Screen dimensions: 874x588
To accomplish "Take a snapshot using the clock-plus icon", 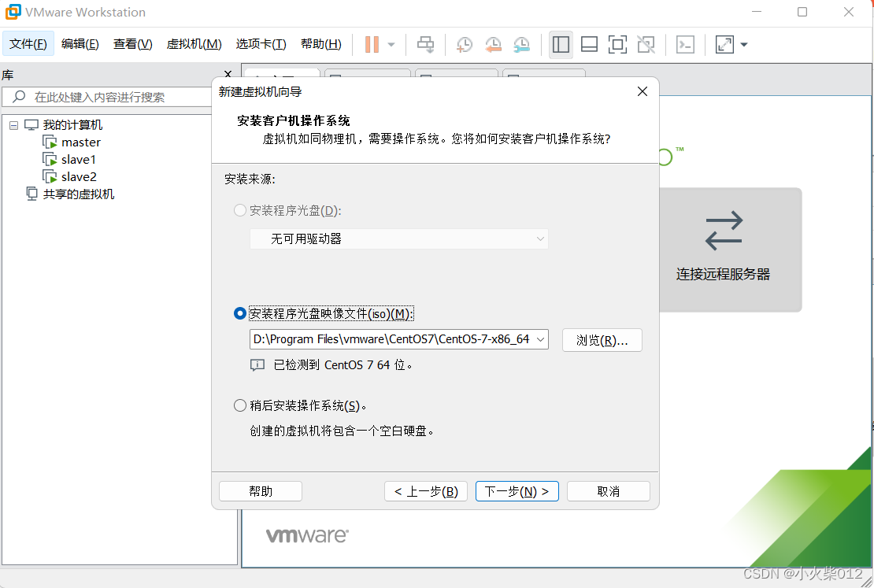I will [464, 45].
